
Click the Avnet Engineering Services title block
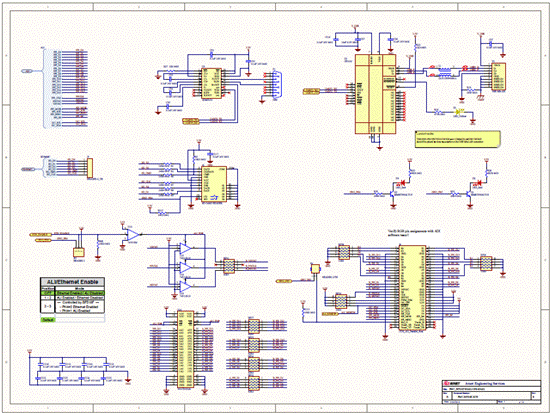click(x=492, y=392)
